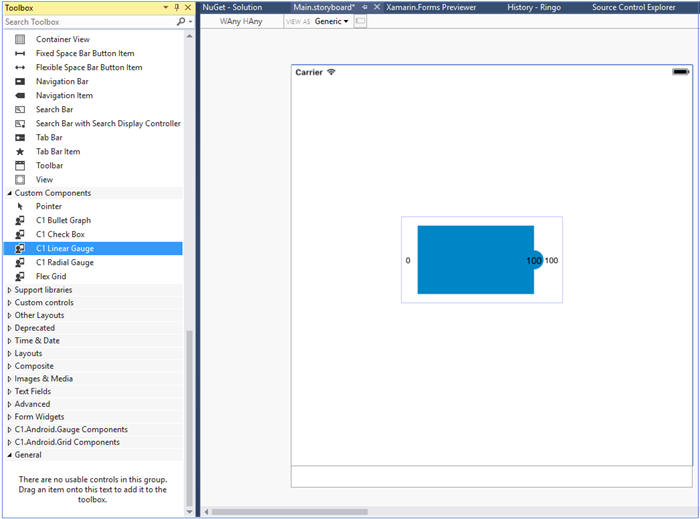Expand the Support libraries group

tap(10, 290)
